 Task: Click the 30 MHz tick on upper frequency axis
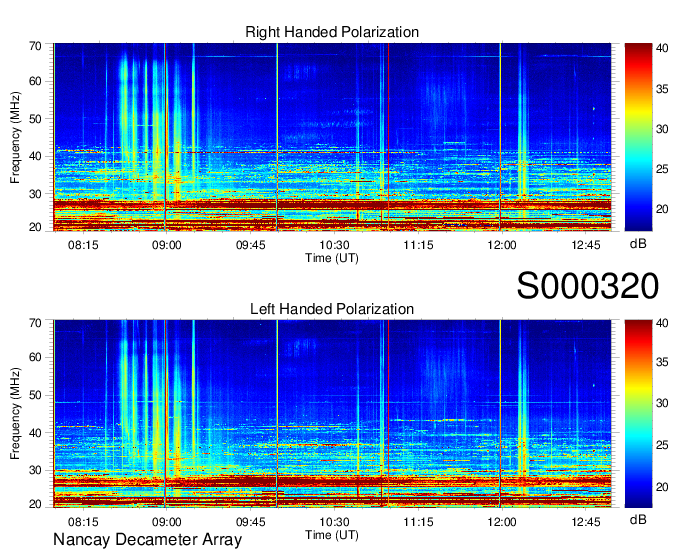35,194
